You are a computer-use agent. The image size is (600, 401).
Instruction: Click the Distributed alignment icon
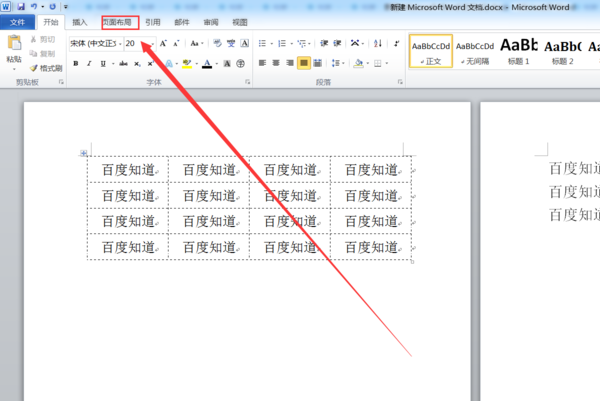(318, 63)
